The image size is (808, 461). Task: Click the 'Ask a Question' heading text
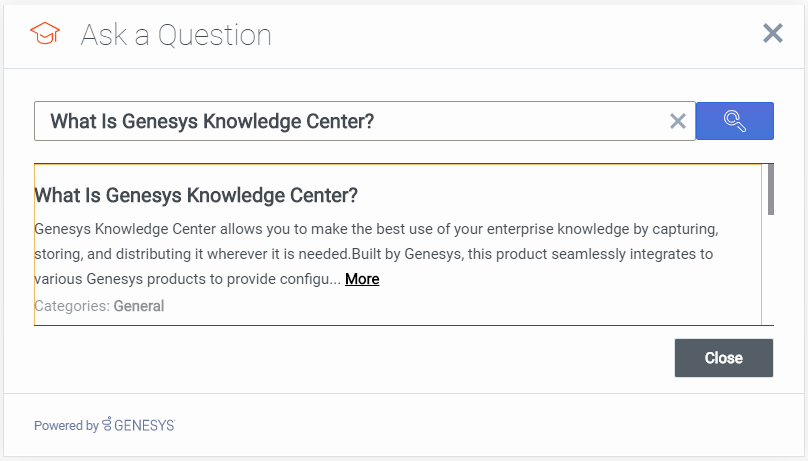click(x=176, y=35)
